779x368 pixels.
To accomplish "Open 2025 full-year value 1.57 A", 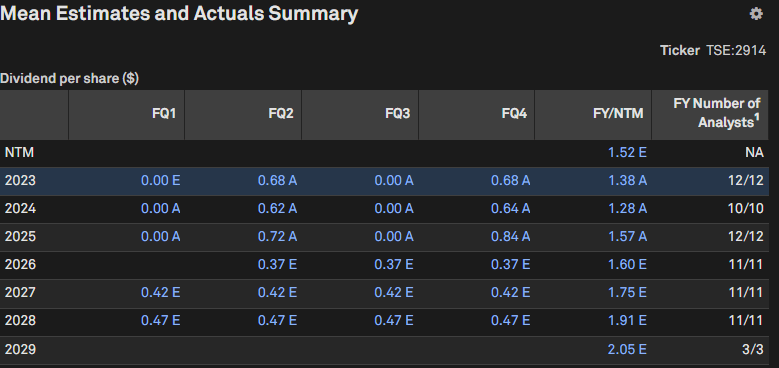I will tap(627, 236).
